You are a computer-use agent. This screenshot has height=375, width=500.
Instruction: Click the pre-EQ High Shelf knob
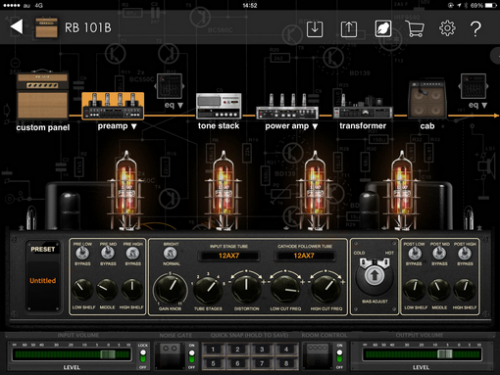pos(132,289)
